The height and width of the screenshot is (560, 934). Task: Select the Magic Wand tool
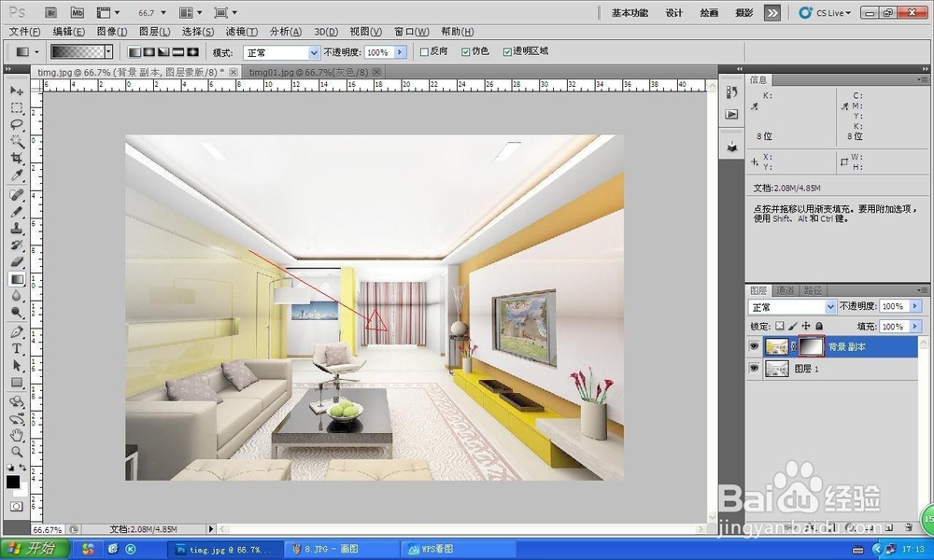click(x=17, y=141)
